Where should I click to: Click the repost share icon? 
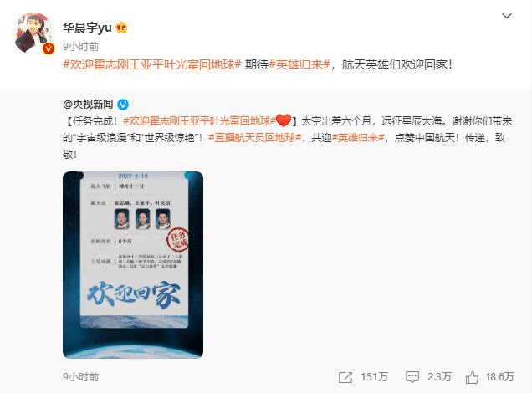tap(345, 377)
